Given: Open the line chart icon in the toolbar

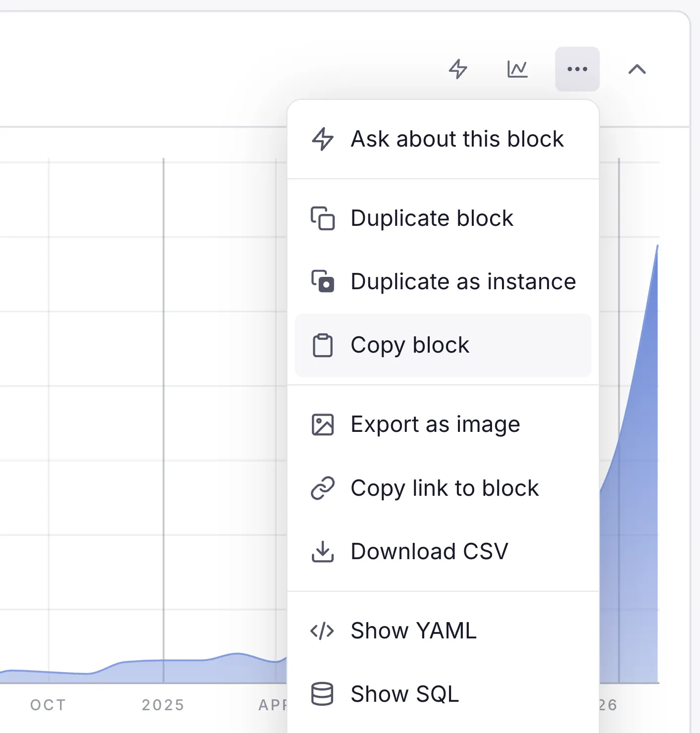Looking at the screenshot, I should coord(517,69).
